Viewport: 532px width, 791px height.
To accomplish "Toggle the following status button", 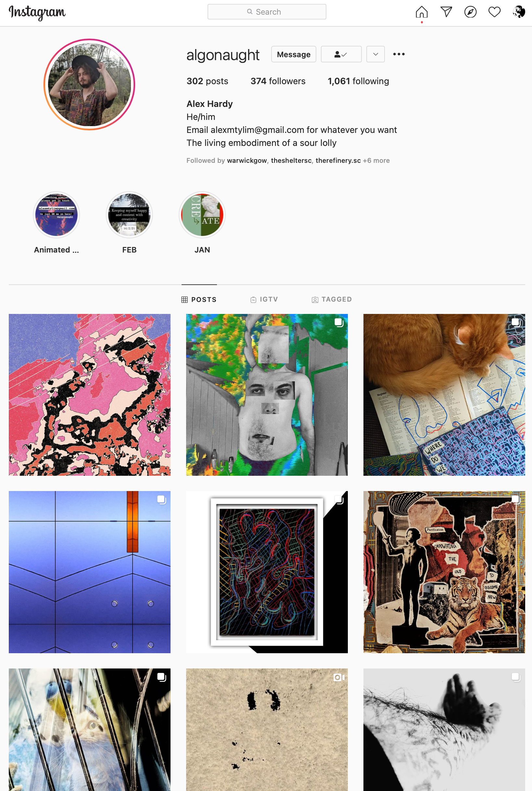I will click(341, 54).
